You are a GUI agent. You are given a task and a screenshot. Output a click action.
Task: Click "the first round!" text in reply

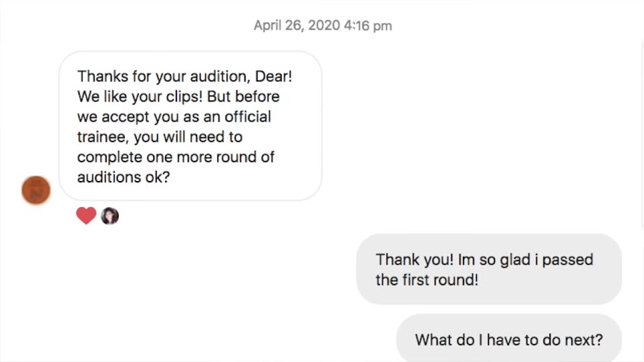[x=427, y=280]
